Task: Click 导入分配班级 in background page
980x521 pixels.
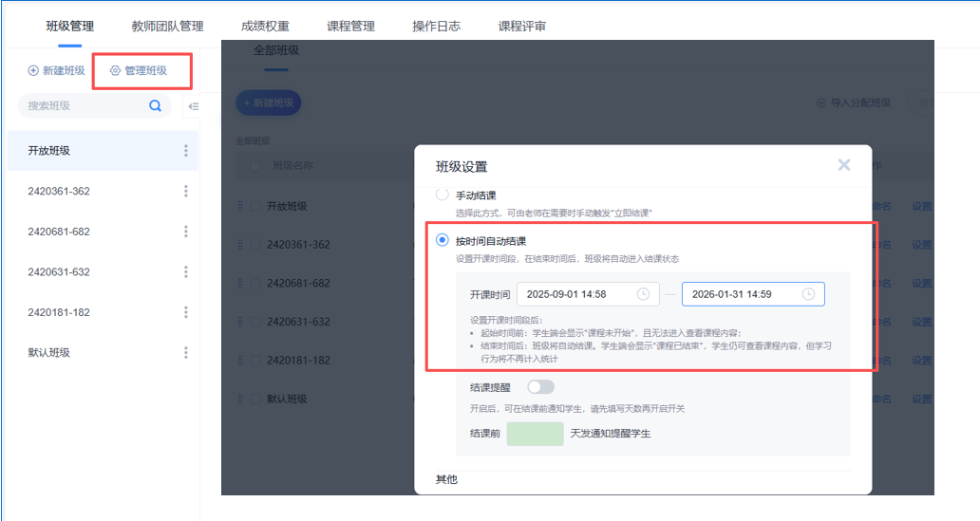Action: click(x=854, y=102)
